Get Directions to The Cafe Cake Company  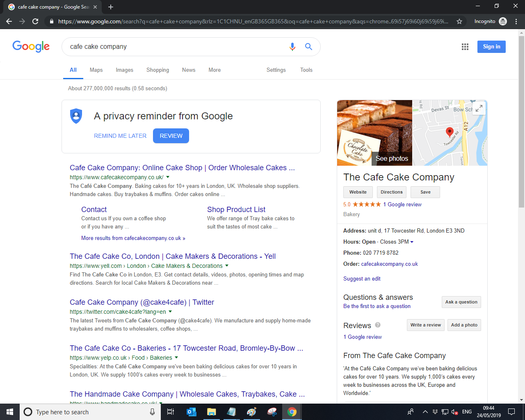pos(392,192)
